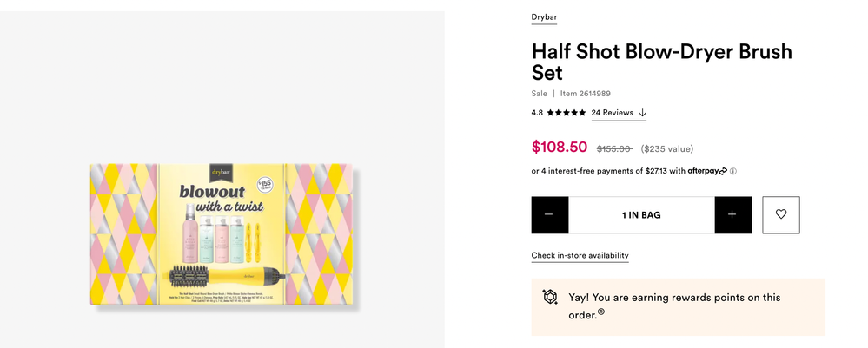The height and width of the screenshot is (348, 868).
Task: Click the Afterpay info icon
Action: (x=733, y=172)
